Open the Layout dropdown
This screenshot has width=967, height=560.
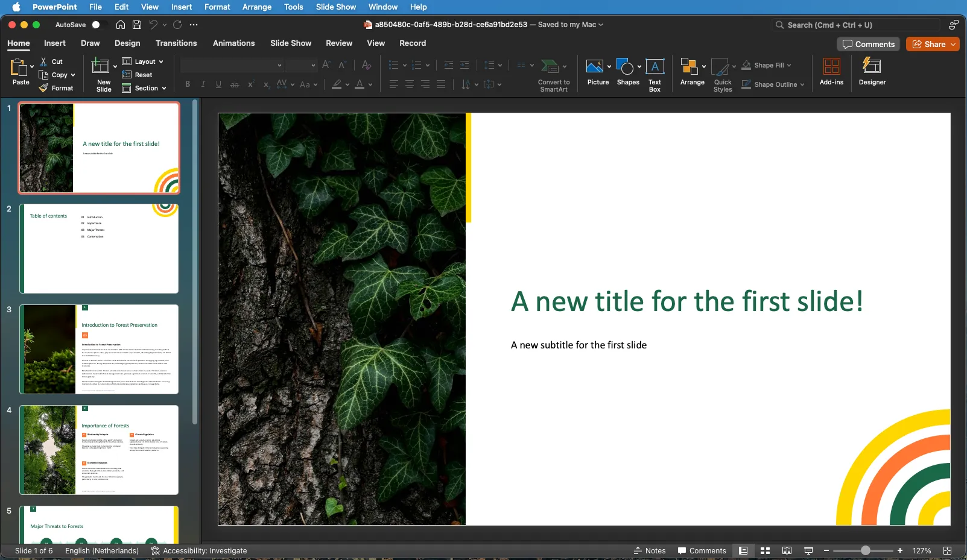pos(143,61)
